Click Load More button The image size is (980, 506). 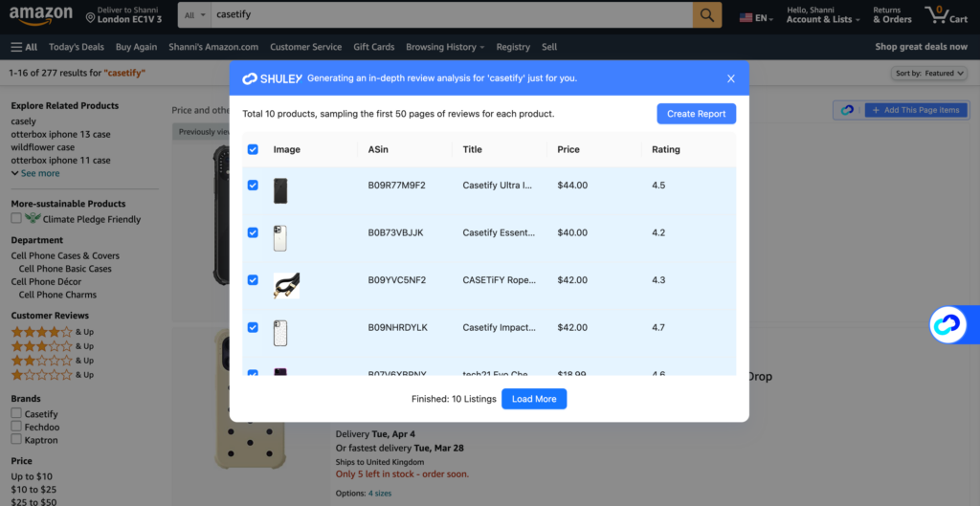point(534,399)
